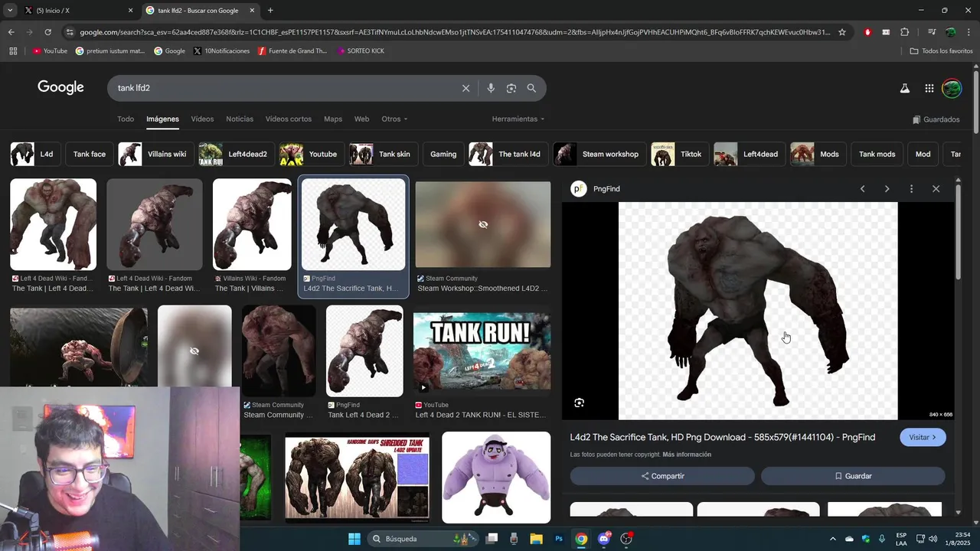980x551 pixels.
Task: Go to the Google logo homepage
Action: [x=60, y=87]
